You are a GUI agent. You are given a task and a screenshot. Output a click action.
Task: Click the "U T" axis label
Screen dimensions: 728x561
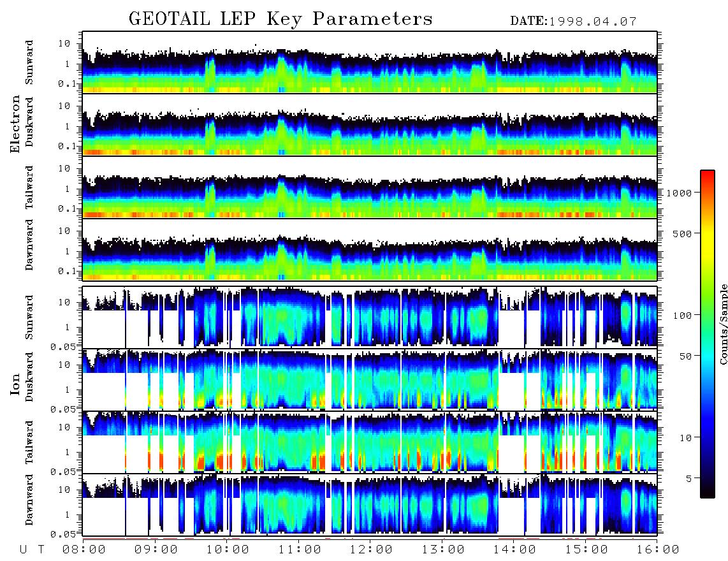(x=32, y=550)
